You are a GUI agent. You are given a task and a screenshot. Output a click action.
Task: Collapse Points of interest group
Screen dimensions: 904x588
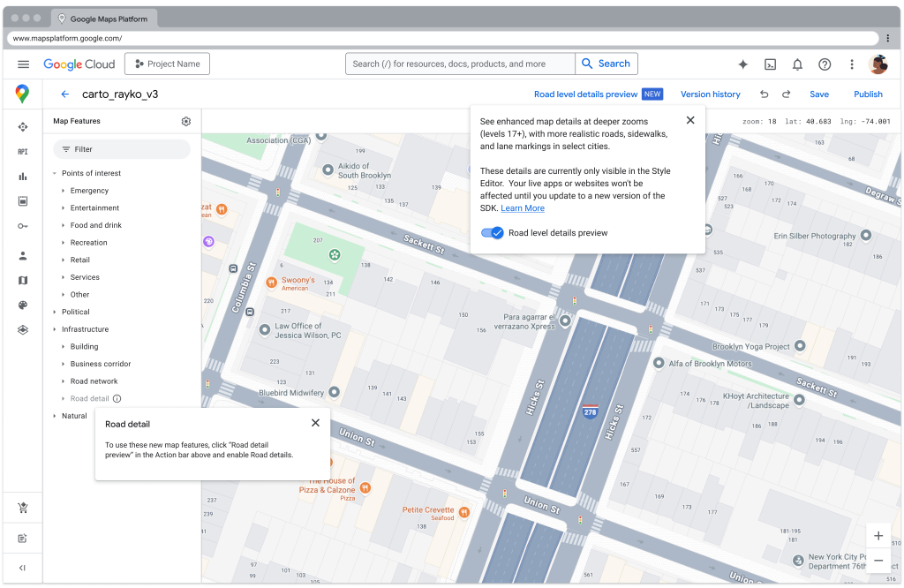55,173
